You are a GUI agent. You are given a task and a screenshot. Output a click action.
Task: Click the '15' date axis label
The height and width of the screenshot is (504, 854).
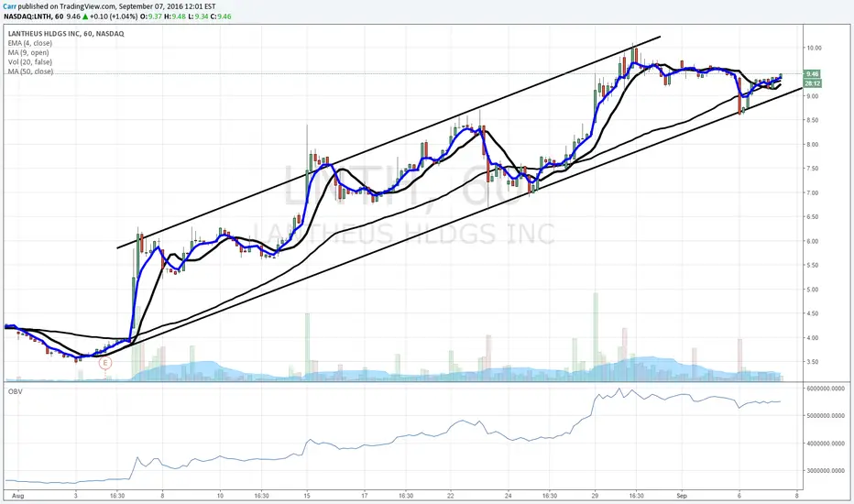pyautogui.click(x=307, y=496)
